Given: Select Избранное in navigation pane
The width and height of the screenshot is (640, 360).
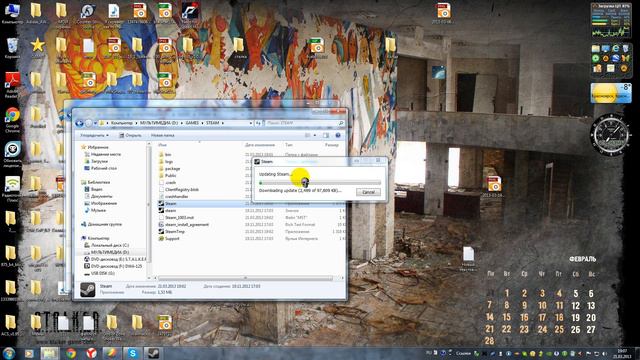Looking at the screenshot, I should [x=95, y=147].
